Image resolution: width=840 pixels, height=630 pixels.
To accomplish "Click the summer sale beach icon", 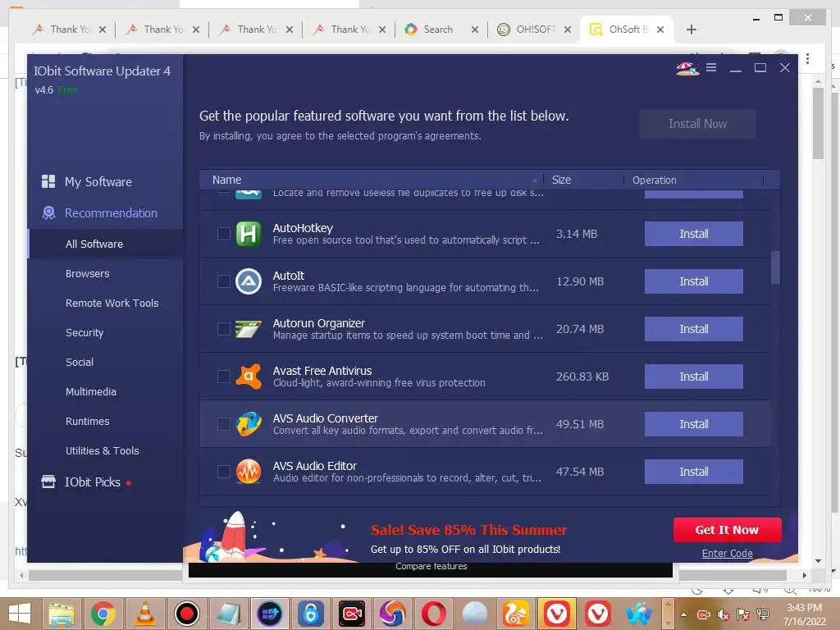I will [687, 68].
